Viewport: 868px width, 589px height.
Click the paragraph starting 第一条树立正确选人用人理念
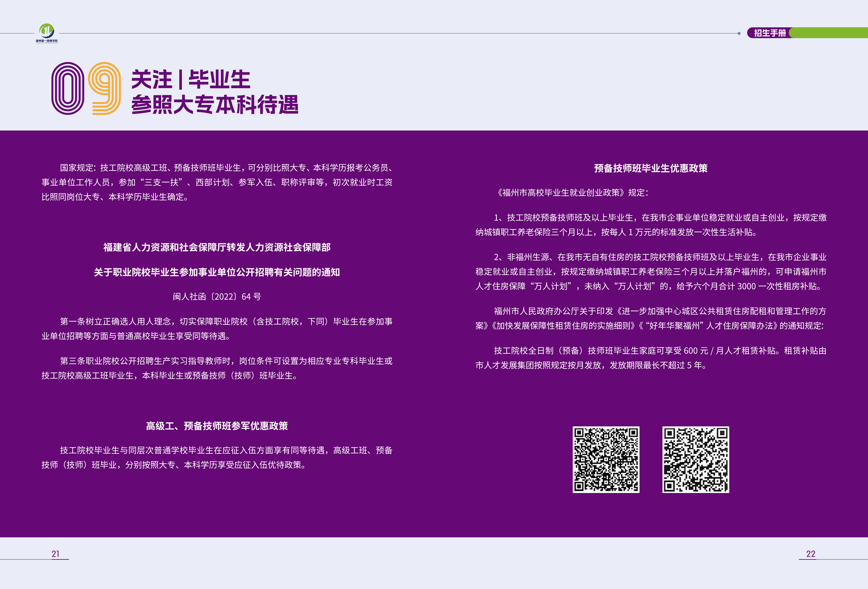(217, 329)
